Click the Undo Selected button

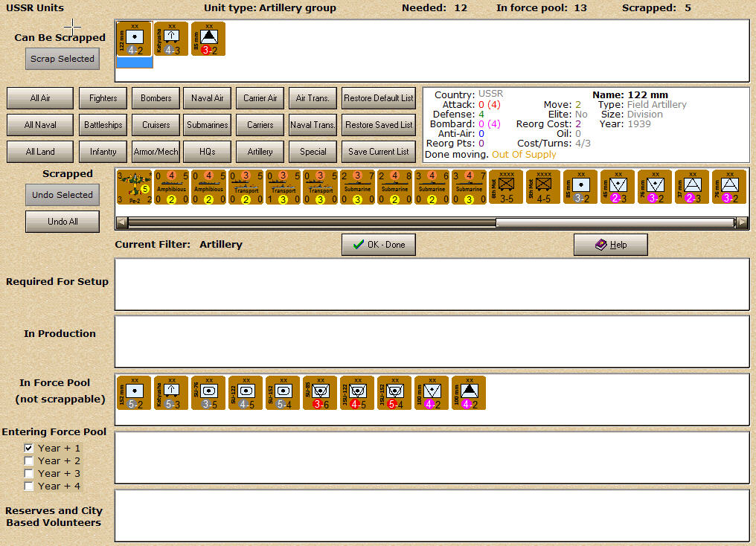63,195
